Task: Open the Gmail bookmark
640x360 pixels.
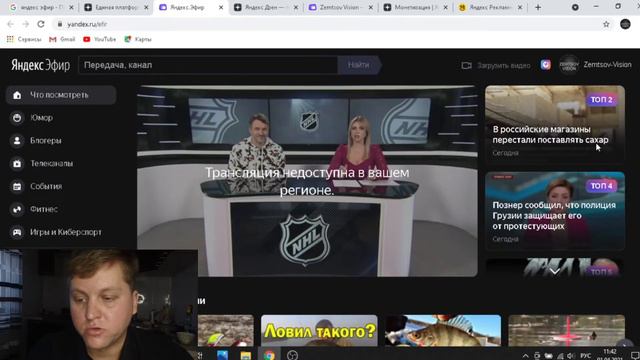Action: tap(62, 39)
